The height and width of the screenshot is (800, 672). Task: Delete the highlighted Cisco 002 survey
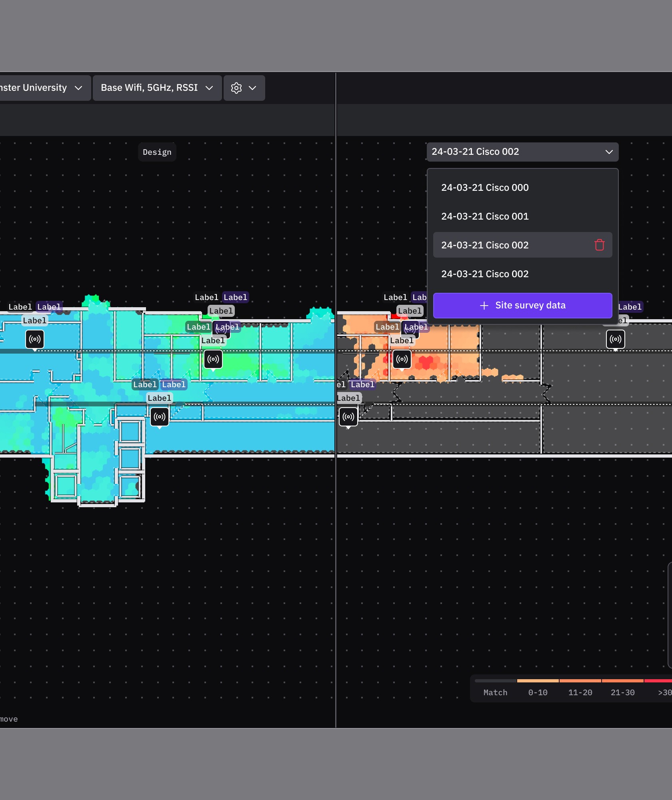click(x=599, y=245)
